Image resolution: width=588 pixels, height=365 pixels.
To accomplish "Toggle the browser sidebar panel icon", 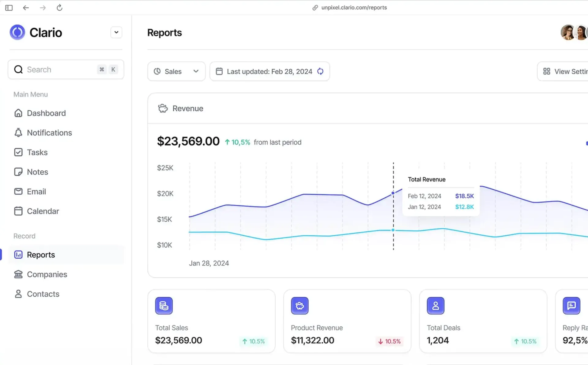I will coord(9,8).
